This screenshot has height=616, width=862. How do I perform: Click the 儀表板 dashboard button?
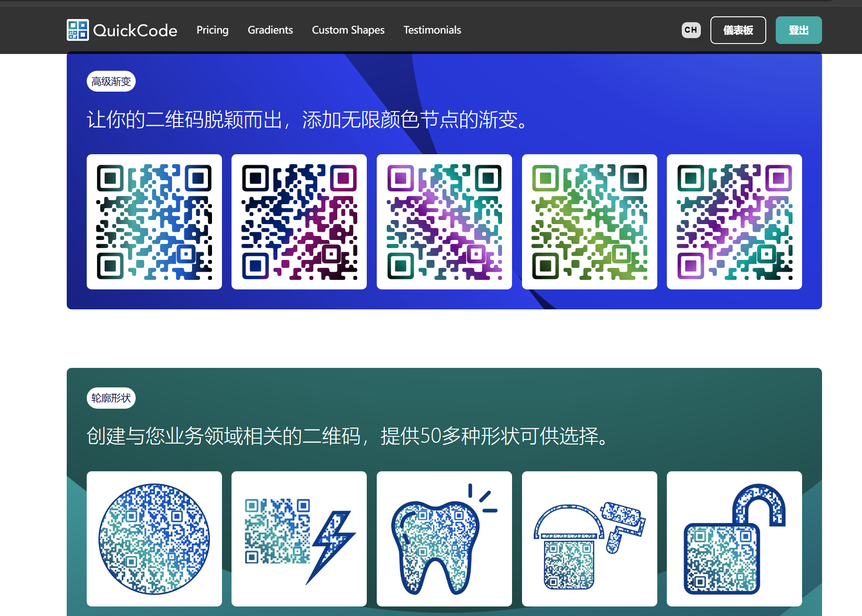[738, 30]
